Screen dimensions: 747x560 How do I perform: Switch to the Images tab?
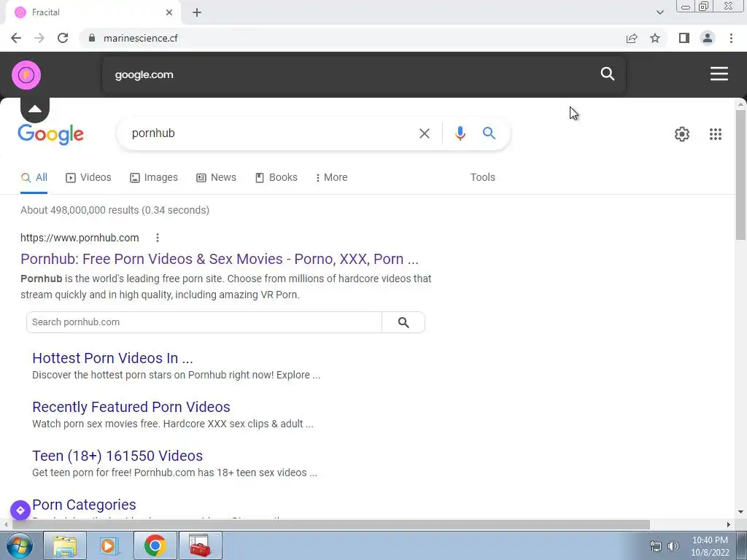154,178
